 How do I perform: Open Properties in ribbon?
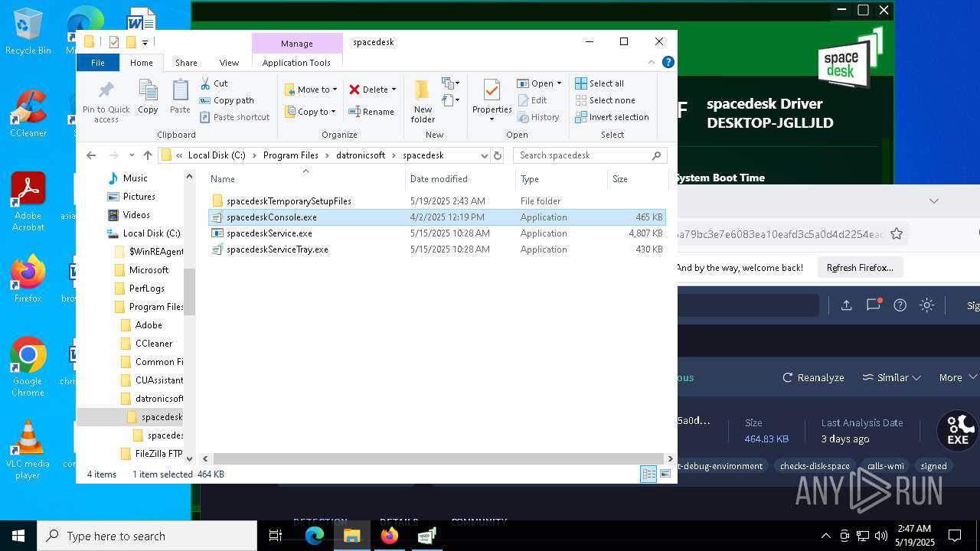492,98
